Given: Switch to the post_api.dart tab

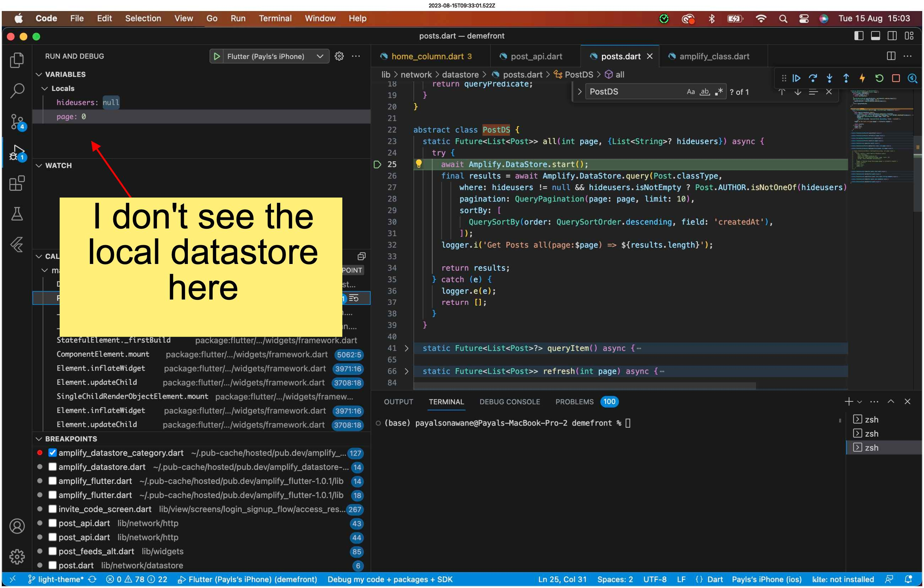Looking at the screenshot, I should click(536, 56).
